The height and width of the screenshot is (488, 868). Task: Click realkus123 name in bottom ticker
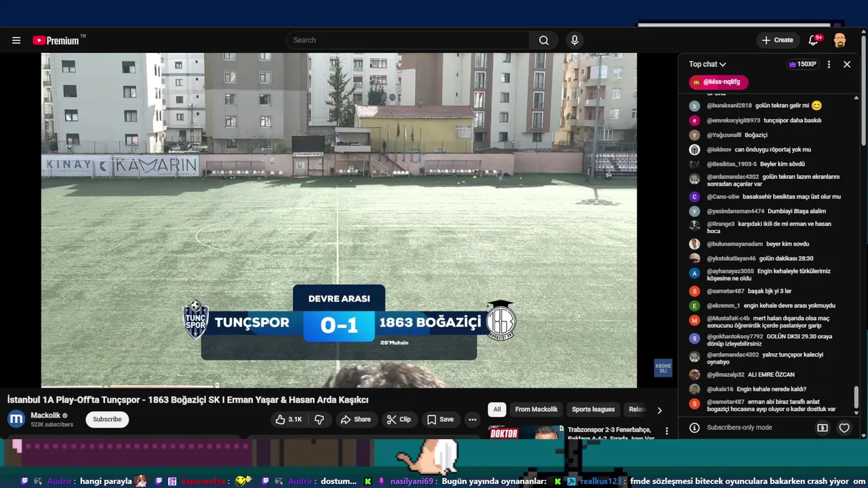pyautogui.click(x=600, y=481)
